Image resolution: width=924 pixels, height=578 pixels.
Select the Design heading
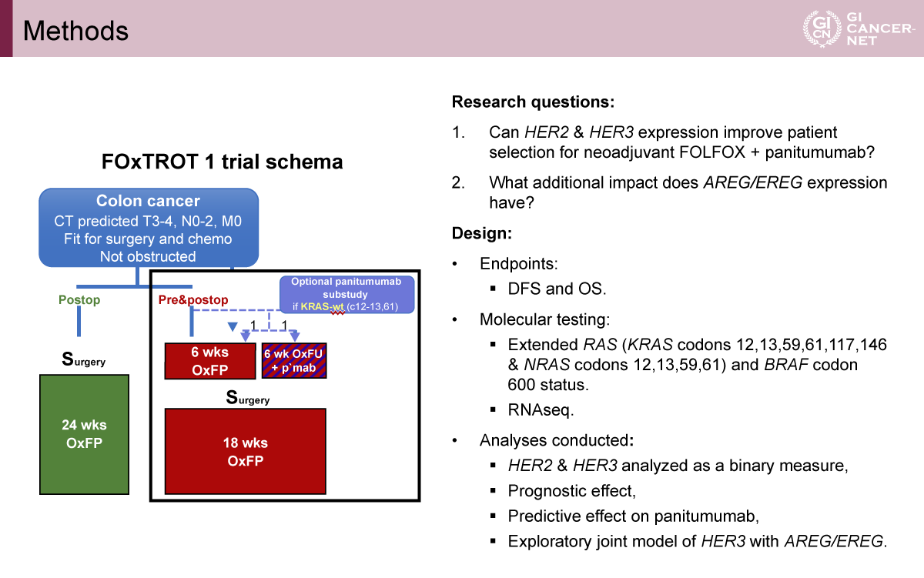click(481, 232)
